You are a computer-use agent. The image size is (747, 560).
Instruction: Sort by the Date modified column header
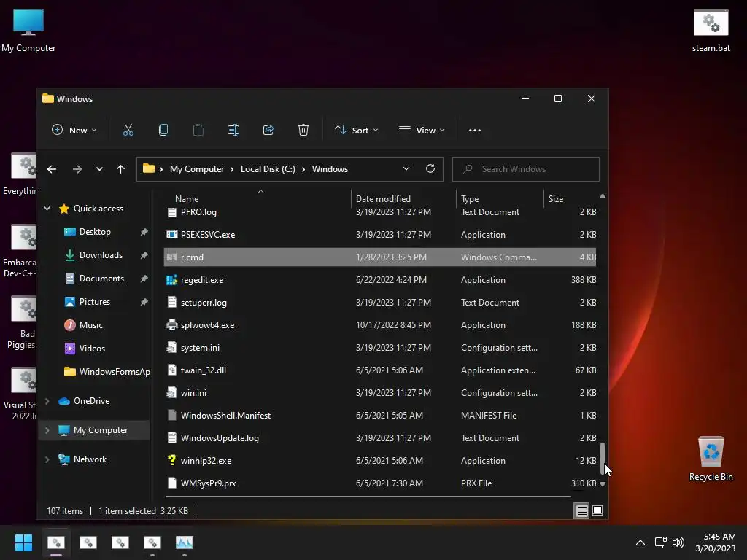pos(383,198)
